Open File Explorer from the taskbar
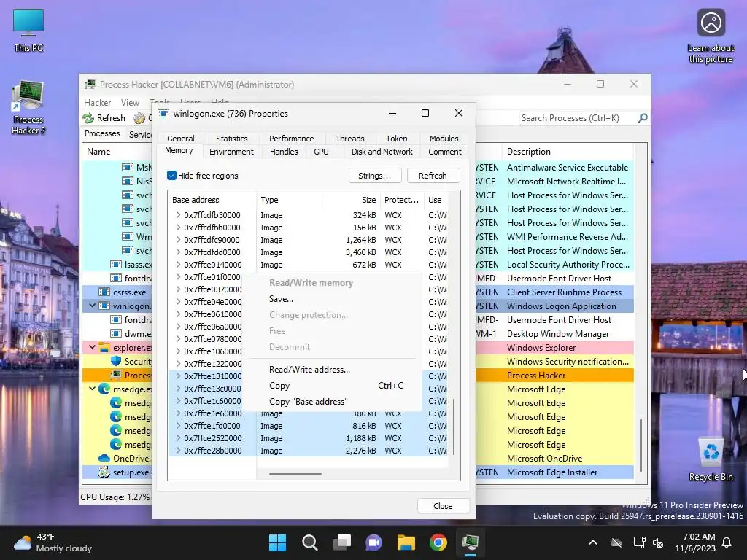Image resolution: width=747 pixels, height=560 pixels. point(406,542)
